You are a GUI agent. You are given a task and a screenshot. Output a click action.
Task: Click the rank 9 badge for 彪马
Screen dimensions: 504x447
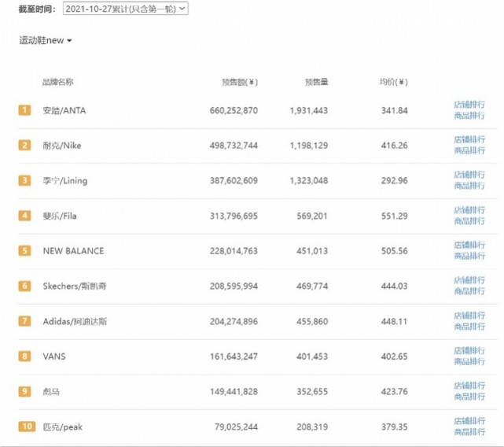[24, 392]
